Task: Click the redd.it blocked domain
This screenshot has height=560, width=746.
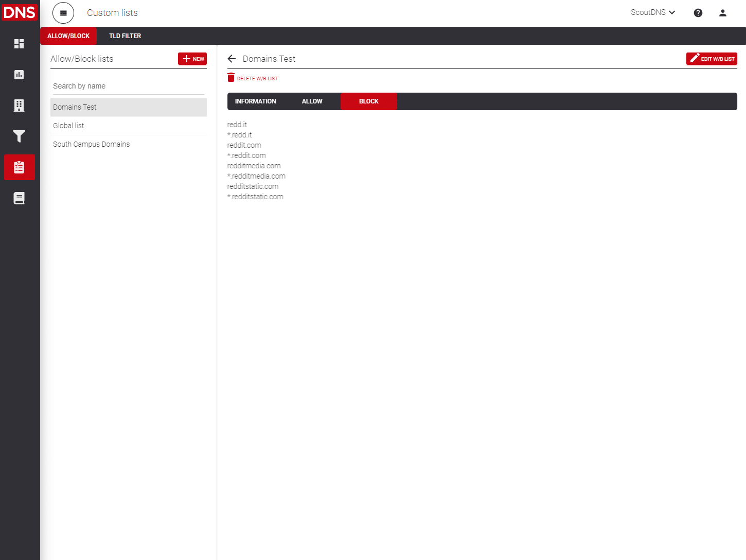Action: click(x=237, y=125)
